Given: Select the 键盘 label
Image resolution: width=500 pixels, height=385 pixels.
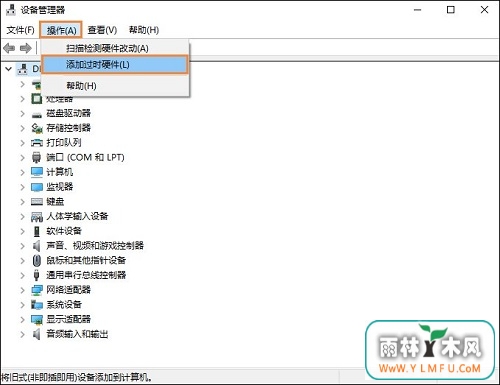Looking at the screenshot, I should coord(55,201).
